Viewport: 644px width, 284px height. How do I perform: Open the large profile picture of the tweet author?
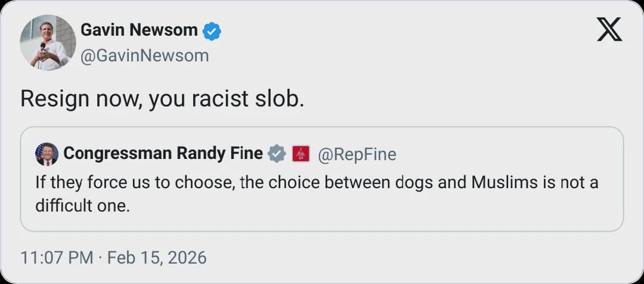click(x=48, y=43)
